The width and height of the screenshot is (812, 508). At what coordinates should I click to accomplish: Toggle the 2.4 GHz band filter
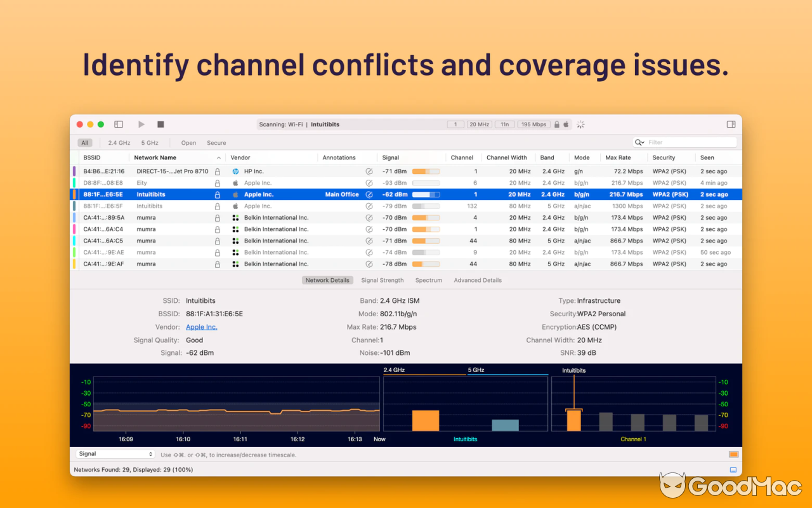click(120, 142)
